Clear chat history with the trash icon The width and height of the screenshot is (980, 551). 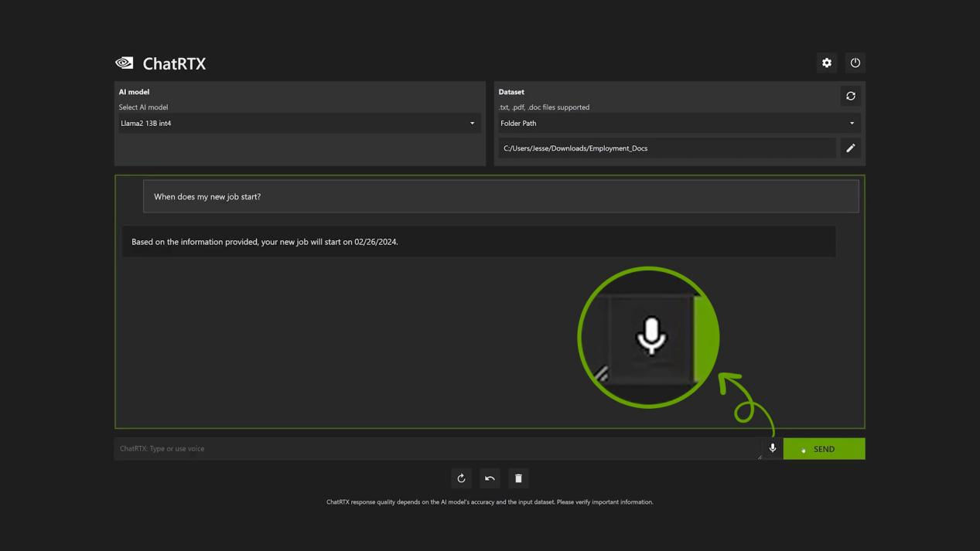pos(518,478)
